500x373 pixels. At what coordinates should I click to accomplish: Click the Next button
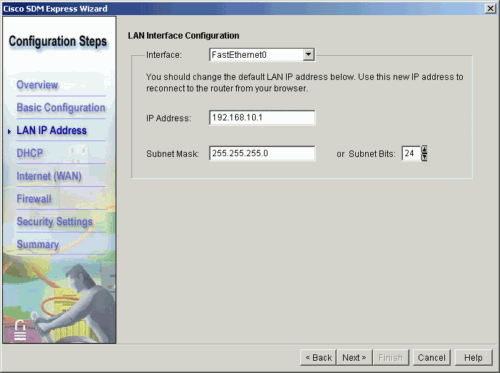coord(354,358)
